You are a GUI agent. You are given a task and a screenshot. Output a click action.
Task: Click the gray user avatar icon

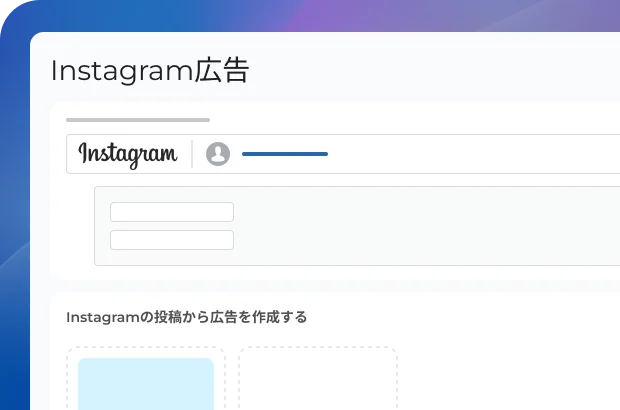tap(218, 154)
